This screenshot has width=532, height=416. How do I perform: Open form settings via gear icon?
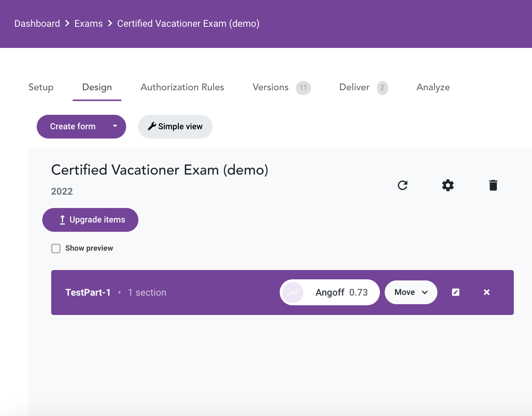448,185
